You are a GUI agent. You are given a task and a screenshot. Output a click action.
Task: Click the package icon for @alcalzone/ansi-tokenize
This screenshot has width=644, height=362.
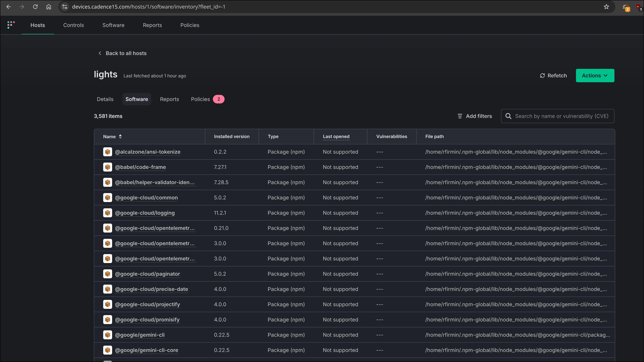107,152
